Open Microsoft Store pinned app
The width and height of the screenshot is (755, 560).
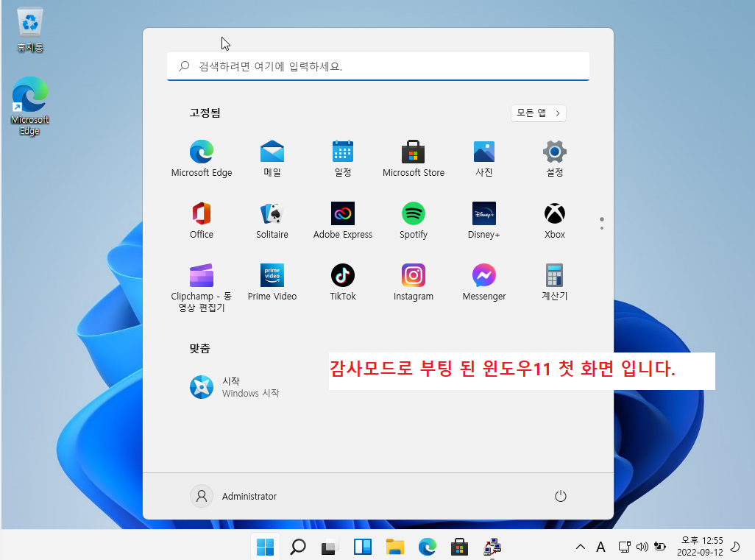click(x=413, y=159)
